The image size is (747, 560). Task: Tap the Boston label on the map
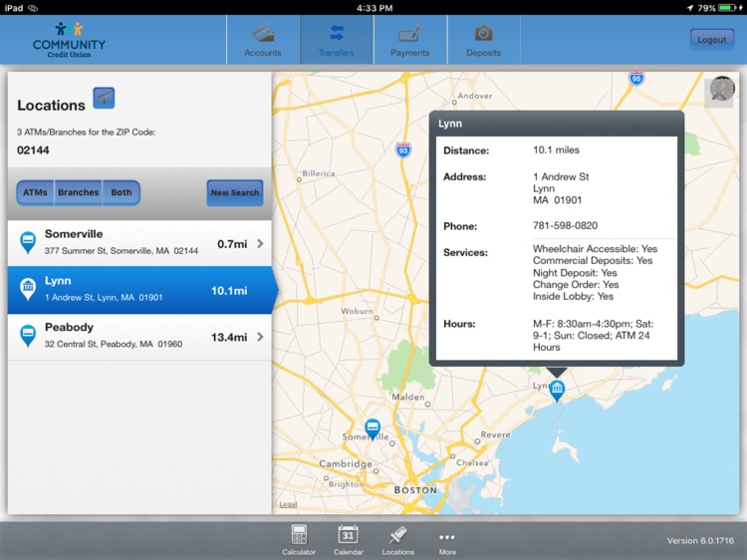415,490
